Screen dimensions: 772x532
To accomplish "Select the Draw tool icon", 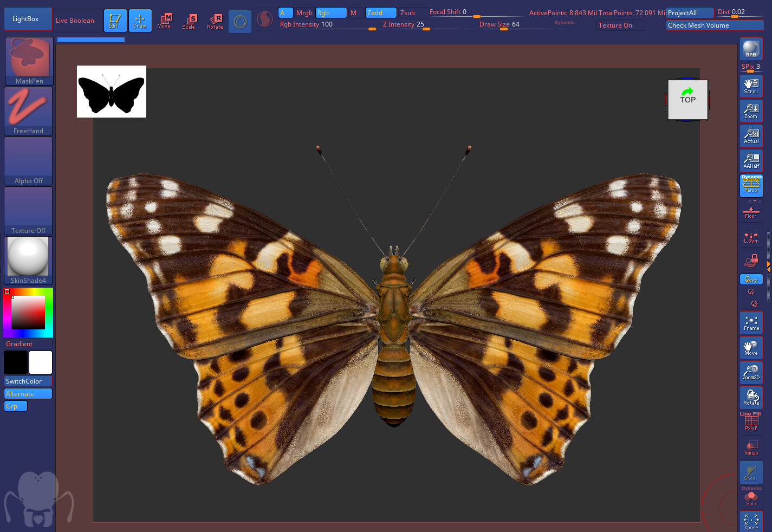I will [140, 20].
